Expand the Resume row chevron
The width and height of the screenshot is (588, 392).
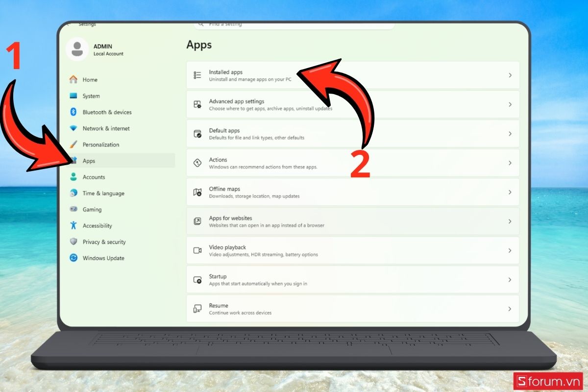coord(510,309)
